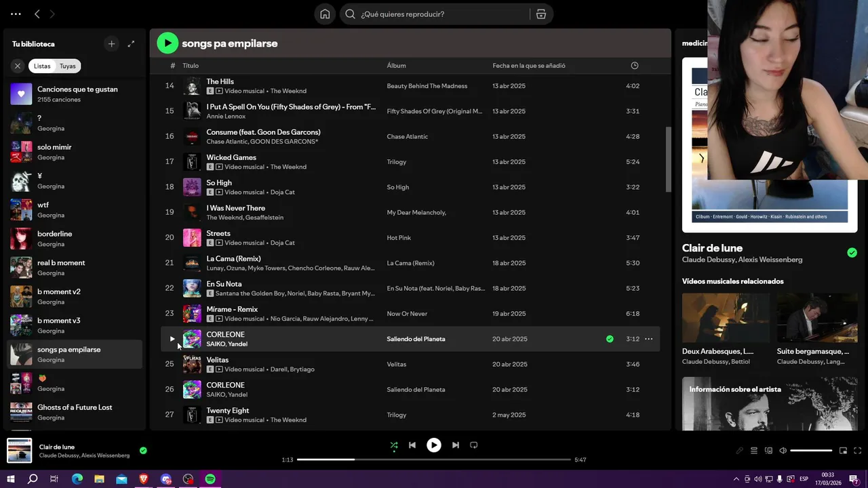
Task: Toggle saved check for Clair de lune in player bar
Action: point(143,450)
